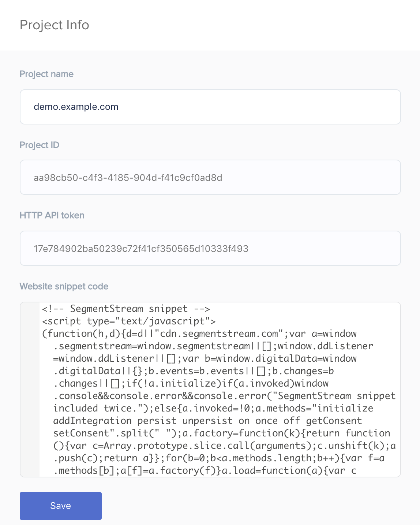Focus the Project name input field
The height and width of the screenshot is (525, 420).
(210, 107)
